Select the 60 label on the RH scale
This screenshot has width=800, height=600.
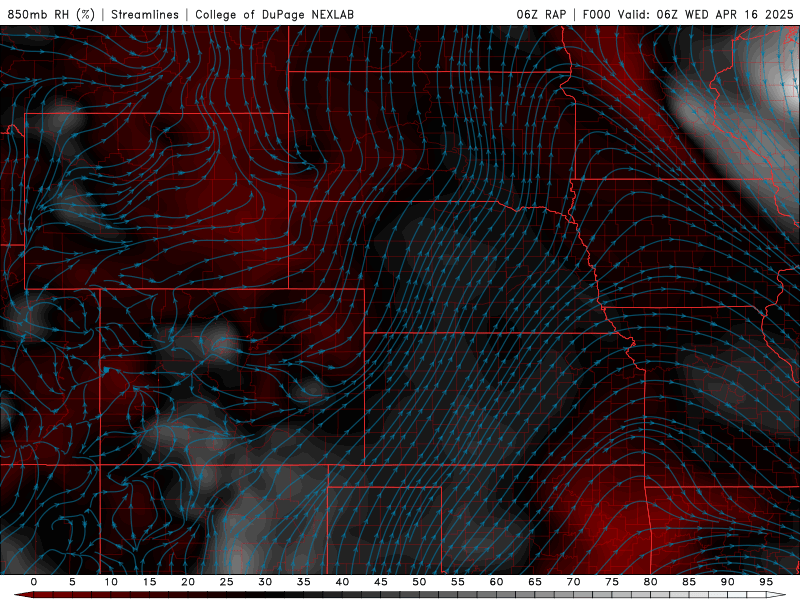click(x=496, y=582)
